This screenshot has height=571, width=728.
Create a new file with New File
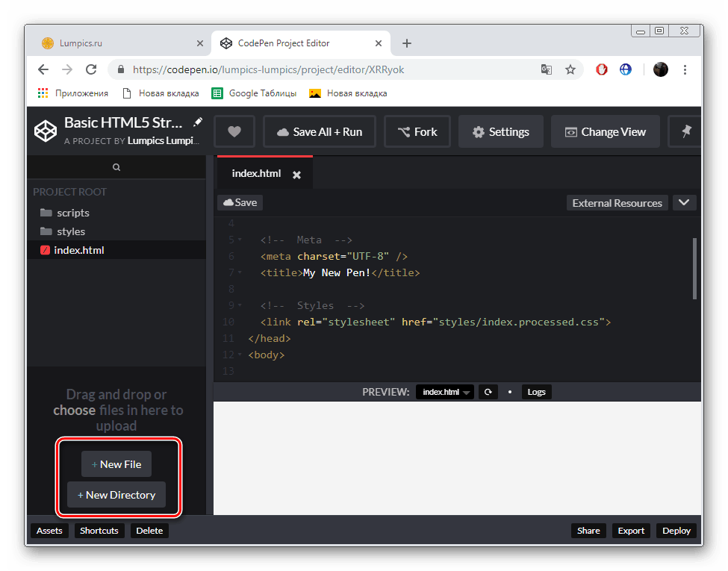[x=116, y=464]
